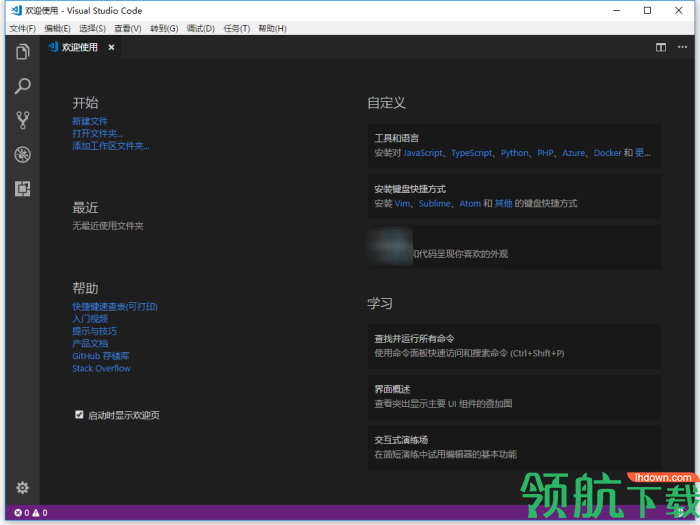Open the 帮助(H) menu
The height and width of the screenshot is (525, 700).
coord(272,29)
